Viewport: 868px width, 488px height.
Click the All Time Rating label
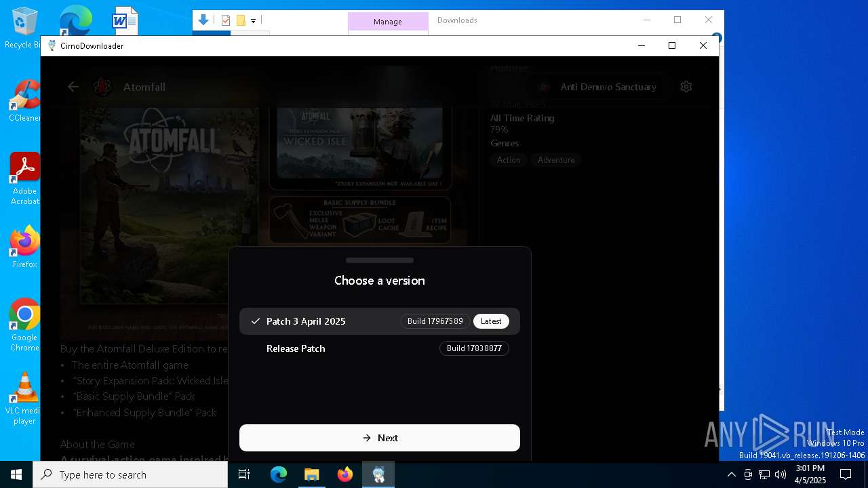pos(522,118)
